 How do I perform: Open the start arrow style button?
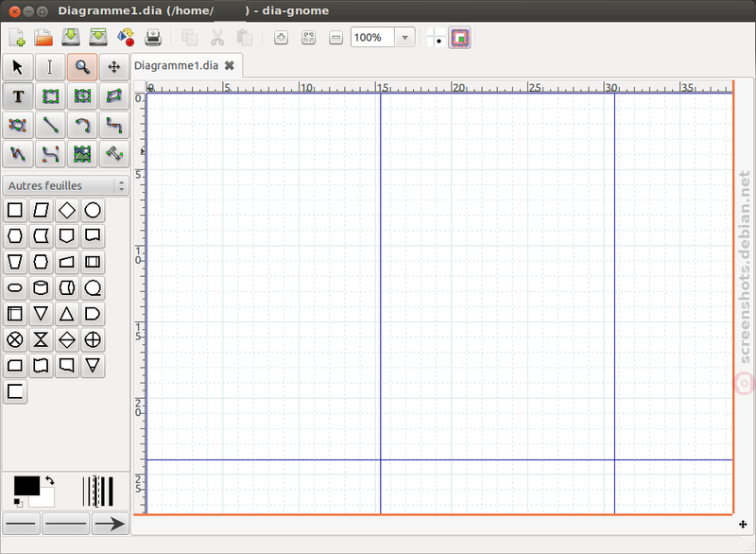point(21,524)
